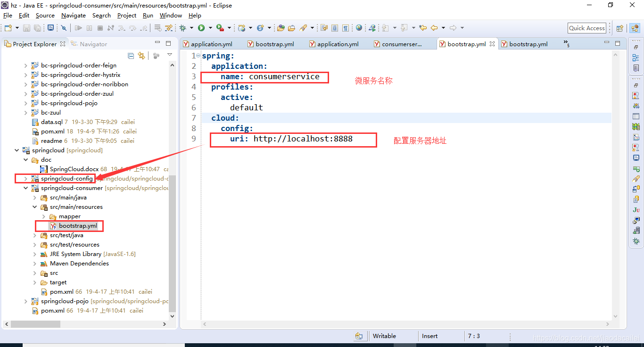The width and height of the screenshot is (644, 347).
Task: Open the New wizard dropdown arrow
Action: pyautogui.click(x=17, y=28)
